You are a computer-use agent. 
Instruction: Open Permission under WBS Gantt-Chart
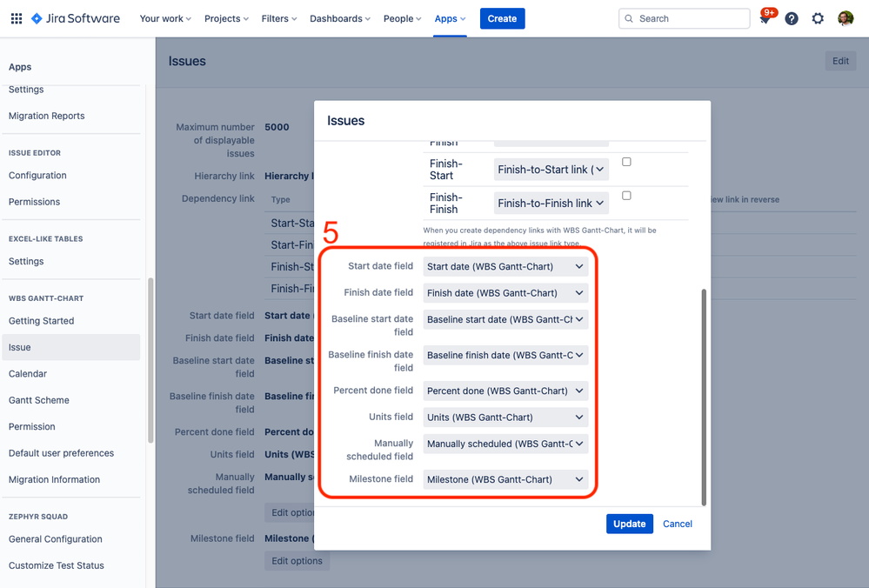click(32, 427)
